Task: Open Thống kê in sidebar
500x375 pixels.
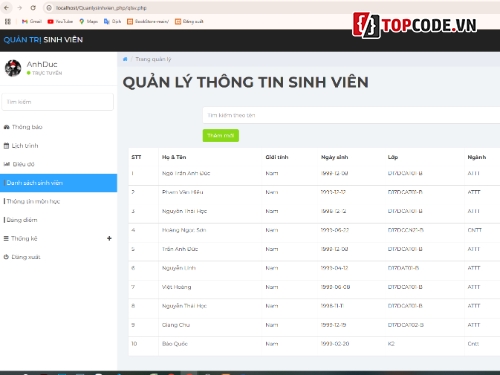Action: pos(24,238)
